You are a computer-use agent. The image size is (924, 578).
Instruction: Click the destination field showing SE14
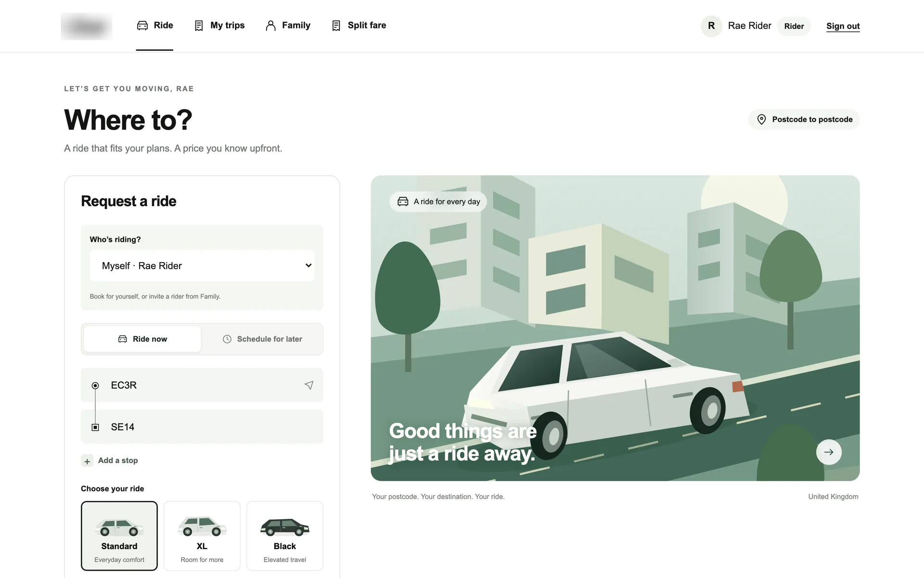[x=202, y=427]
